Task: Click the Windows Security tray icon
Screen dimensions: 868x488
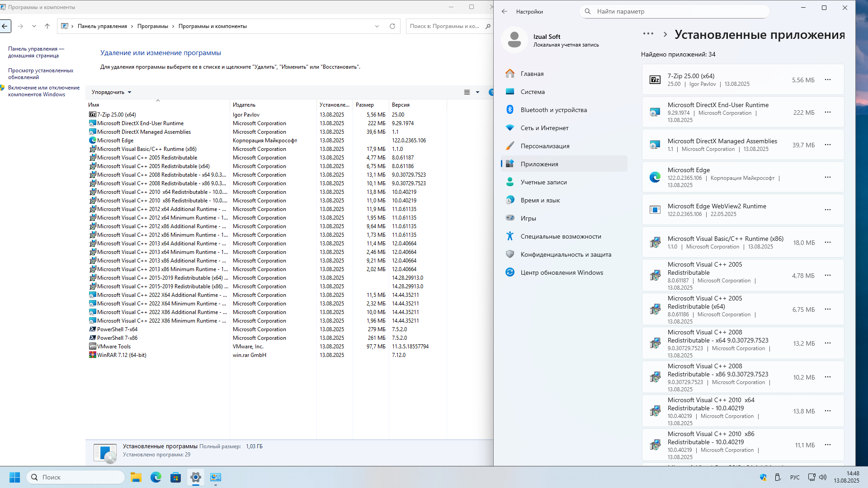Action: click(x=764, y=478)
